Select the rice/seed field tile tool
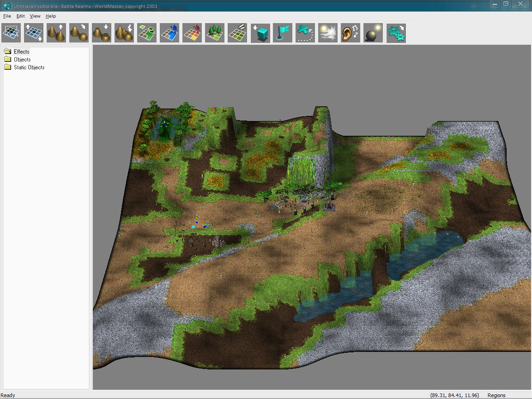This screenshot has width=532, height=399. click(237, 33)
